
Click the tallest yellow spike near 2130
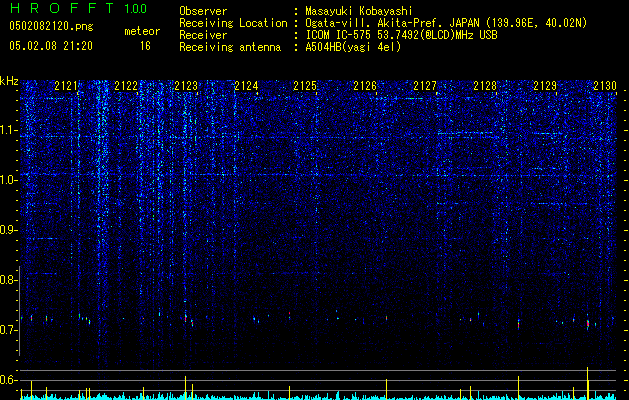(x=588, y=383)
